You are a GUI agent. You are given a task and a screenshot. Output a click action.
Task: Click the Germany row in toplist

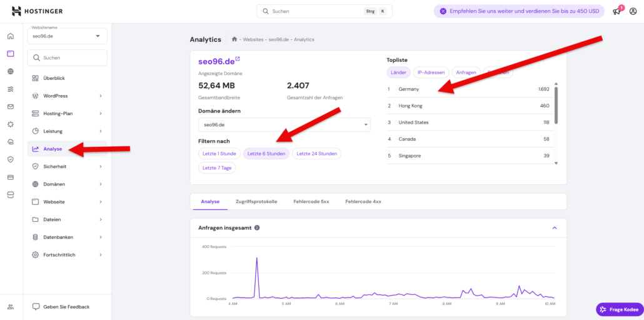[x=469, y=89]
